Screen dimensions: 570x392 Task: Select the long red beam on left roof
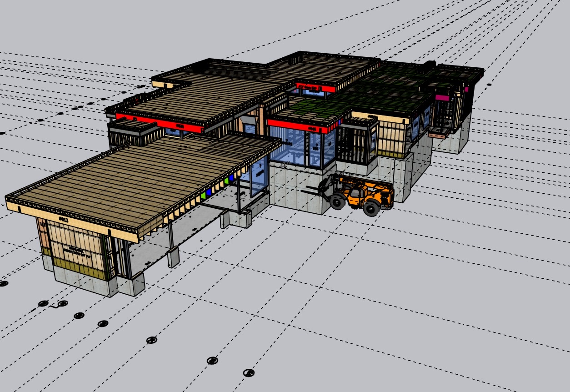click(159, 123)
